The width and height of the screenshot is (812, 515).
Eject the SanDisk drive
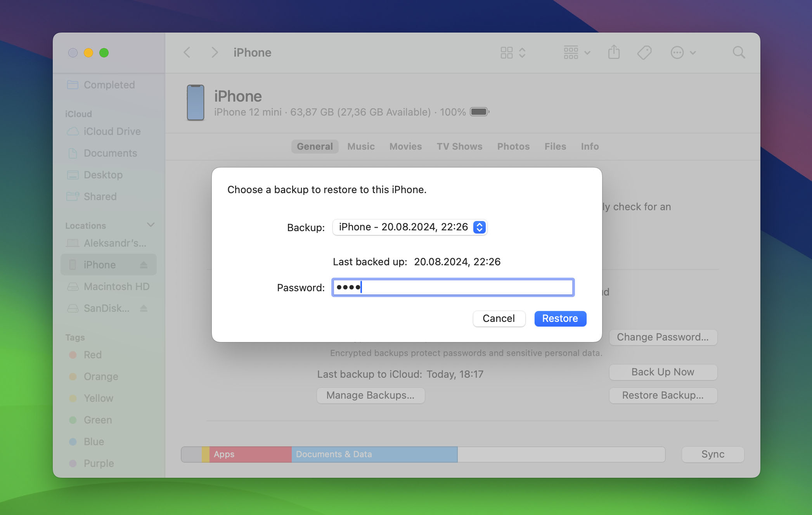(144, 308)
